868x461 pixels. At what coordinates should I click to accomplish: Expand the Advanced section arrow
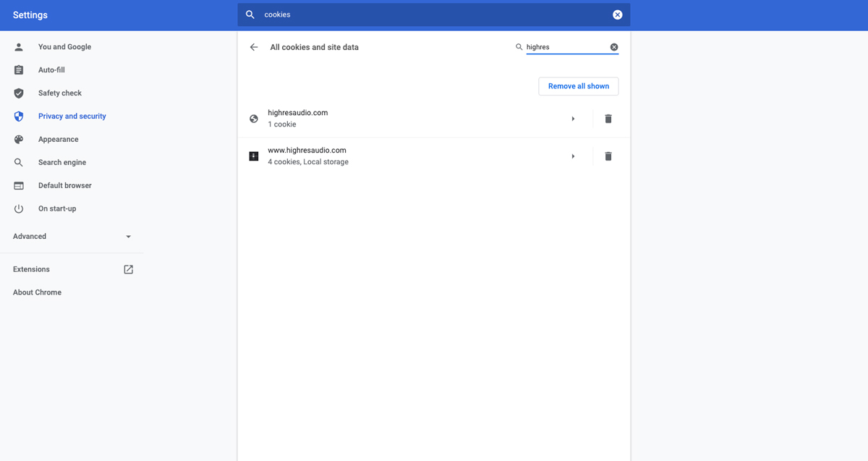pyautogui.click(x=129, y=237)
